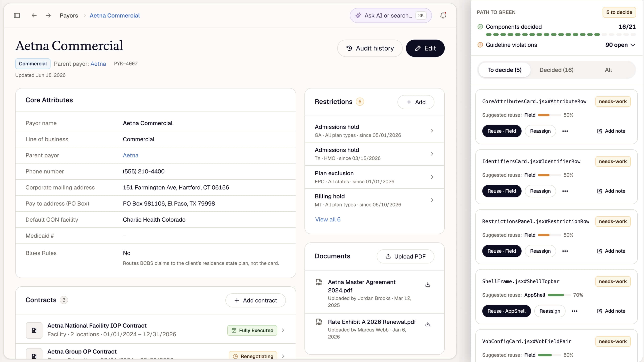Expand TX HMO Admissions hold restriction
The height and width of the screenshot is (362, 644).
coord(432,154)
